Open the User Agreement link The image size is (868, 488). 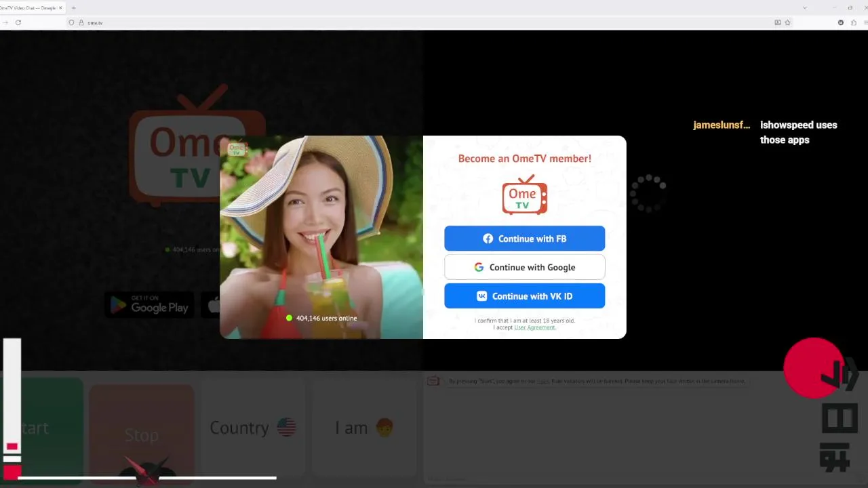point(534,327)
